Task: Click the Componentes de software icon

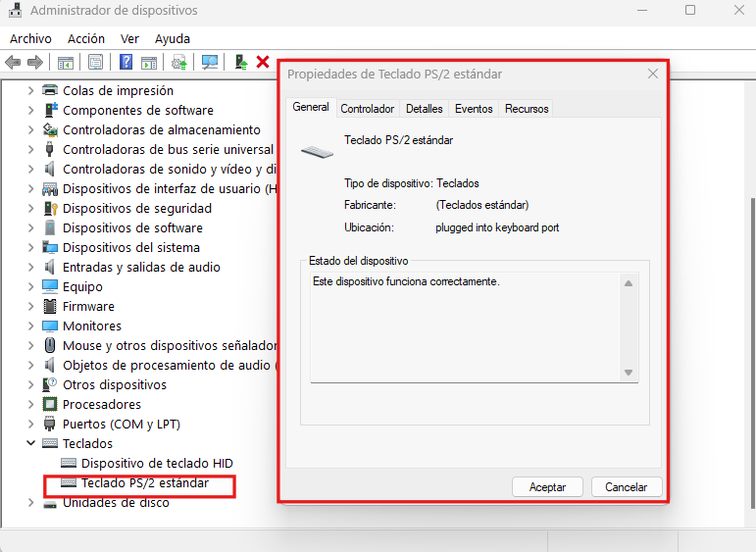Action: [x=50, y=110]
